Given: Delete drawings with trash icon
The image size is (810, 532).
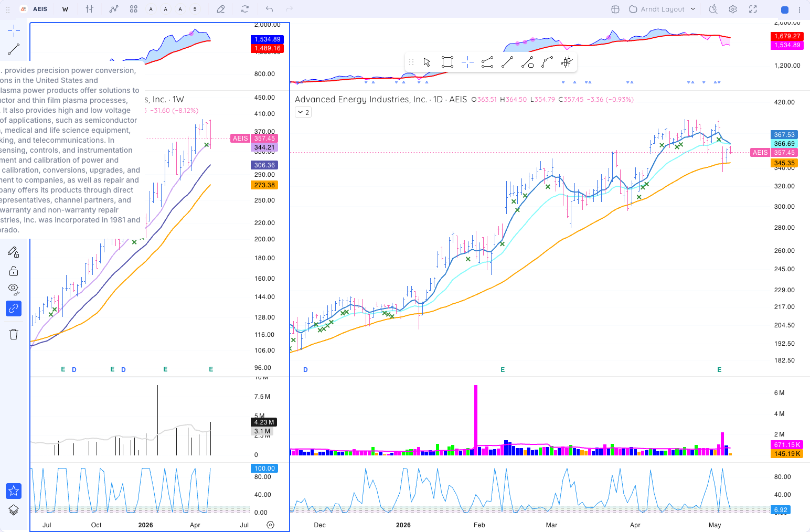Looking at the screenshot, I should pos(14,334).
